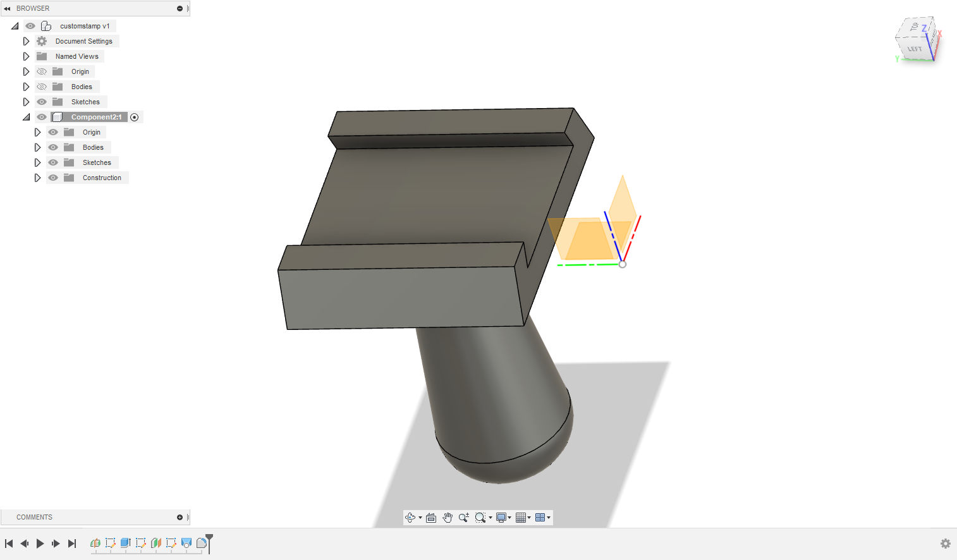Image resolution: width=957 pixels, height=560 pixels.
Task: Toggle visibility of Component2:1
Action: (x=42, y=117)
